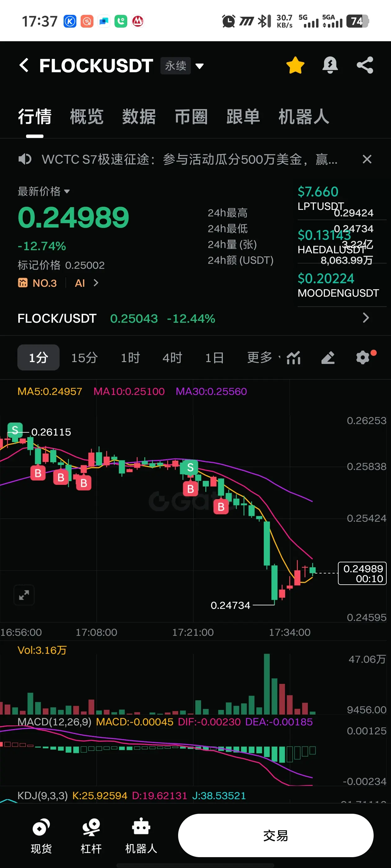Open the WCTC S7 announcement text
The height and width of the screenshot is (868, 391).
[x=190, y=159]
